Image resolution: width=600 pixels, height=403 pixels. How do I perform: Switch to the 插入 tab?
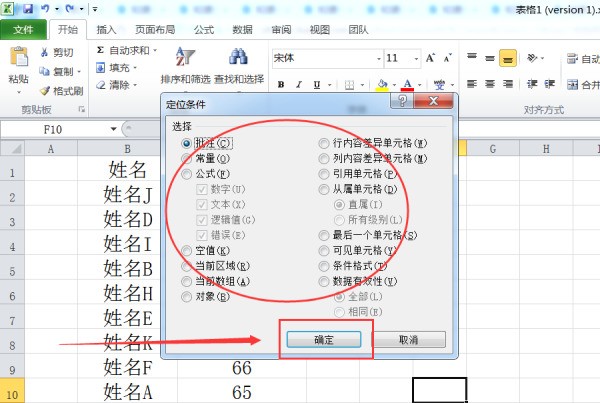tap(106, 30)
